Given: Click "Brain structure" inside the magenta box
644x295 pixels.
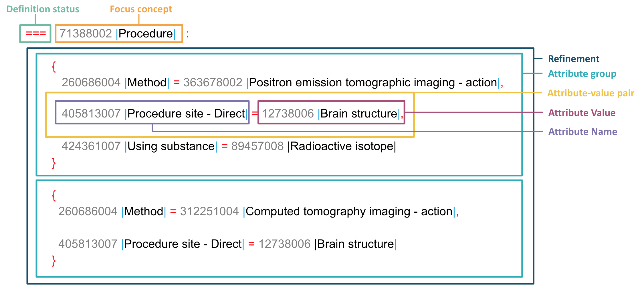Looking at the screenshot, I should (359, 114).
